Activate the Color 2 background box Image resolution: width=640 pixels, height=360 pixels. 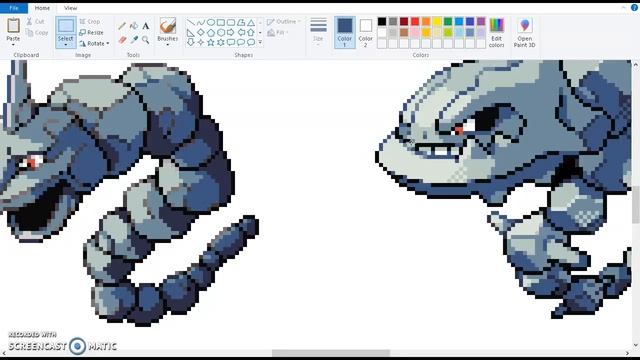point(366,32)
